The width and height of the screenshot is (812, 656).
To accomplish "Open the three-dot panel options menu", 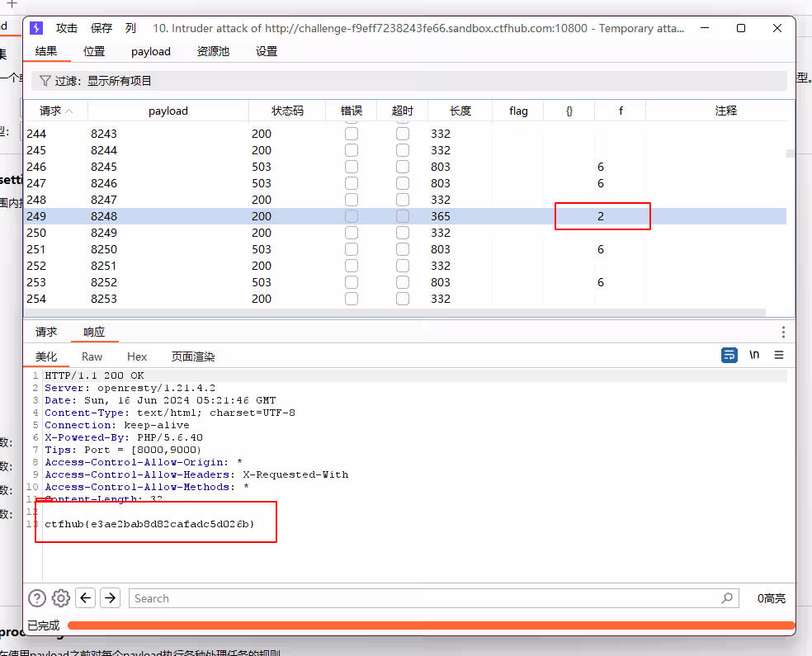I will 783,332.
